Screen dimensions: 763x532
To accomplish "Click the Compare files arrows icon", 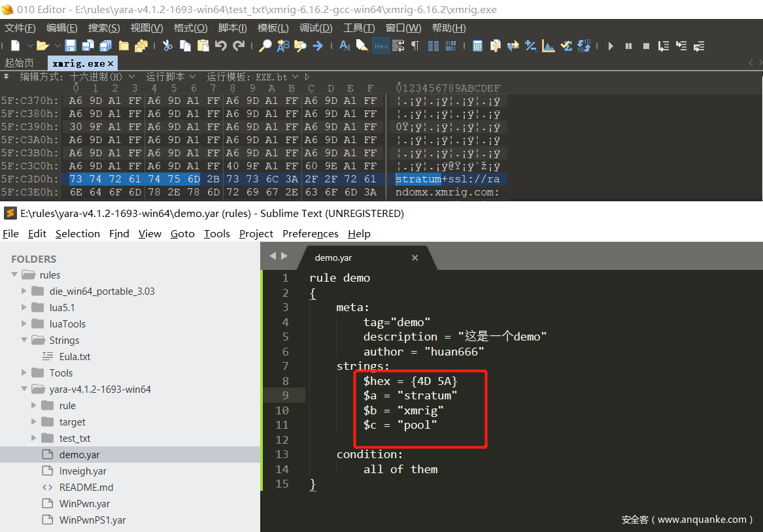I will (513, 46).
